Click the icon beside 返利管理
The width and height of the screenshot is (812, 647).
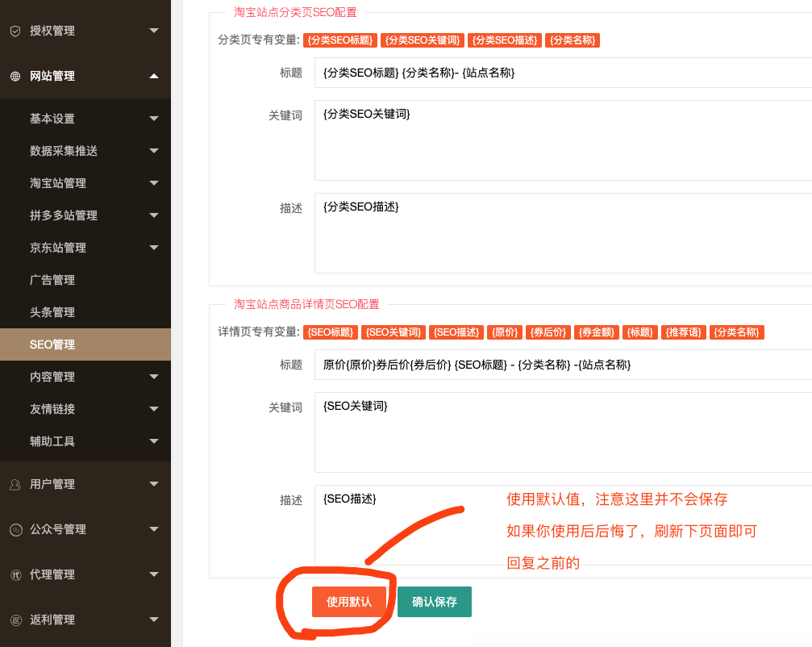[15, 620]
